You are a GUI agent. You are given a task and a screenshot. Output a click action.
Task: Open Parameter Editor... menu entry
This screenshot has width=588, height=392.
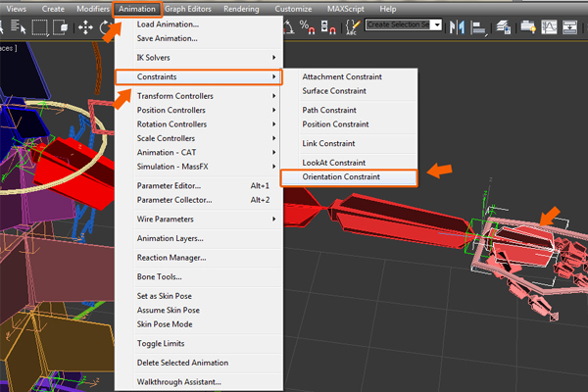point(199,186)
